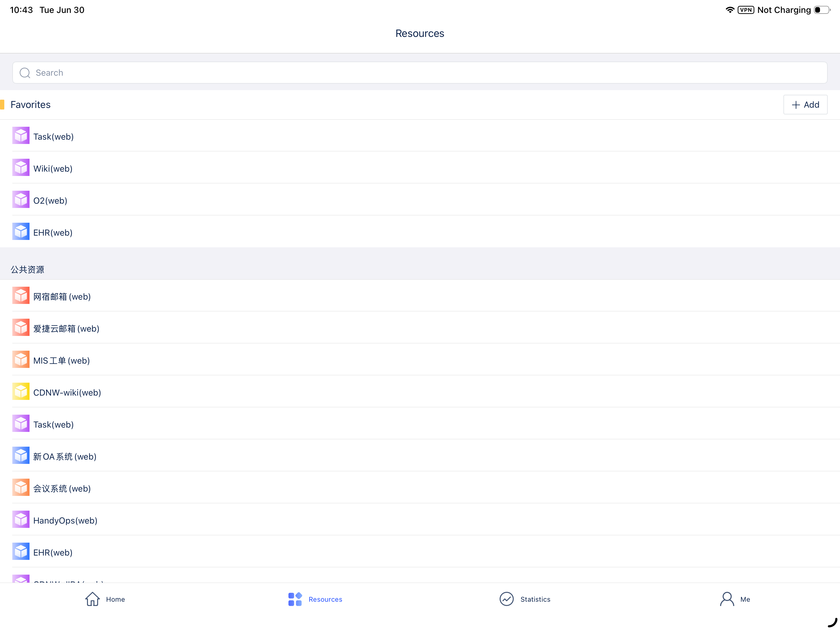
Task: Open 会议系统 (web) resource
Action: pyautogui.click(x=420, y=488)
